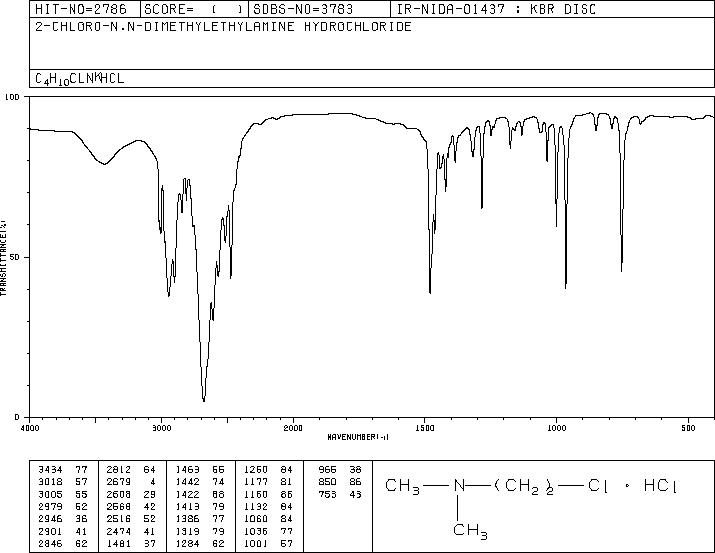Click the nitrogen atom in structure diagram

point(459,486)
